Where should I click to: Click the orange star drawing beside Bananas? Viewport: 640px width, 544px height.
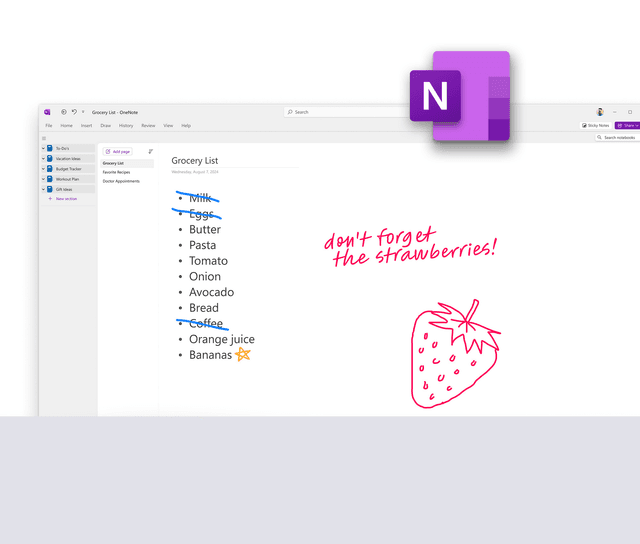tap(243, 354)
